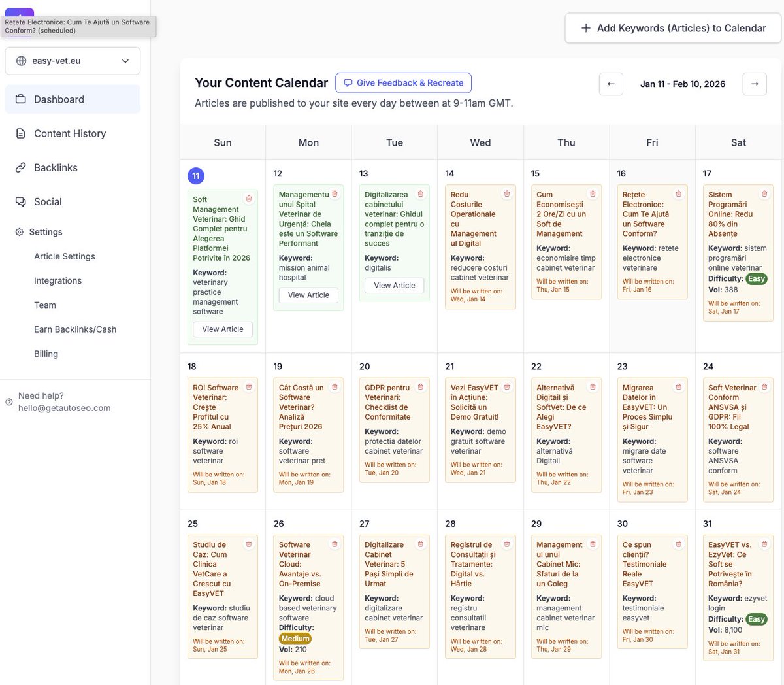Go to next calendar period arrow
This screenshot has width=784, height=685.
point(755,84)
